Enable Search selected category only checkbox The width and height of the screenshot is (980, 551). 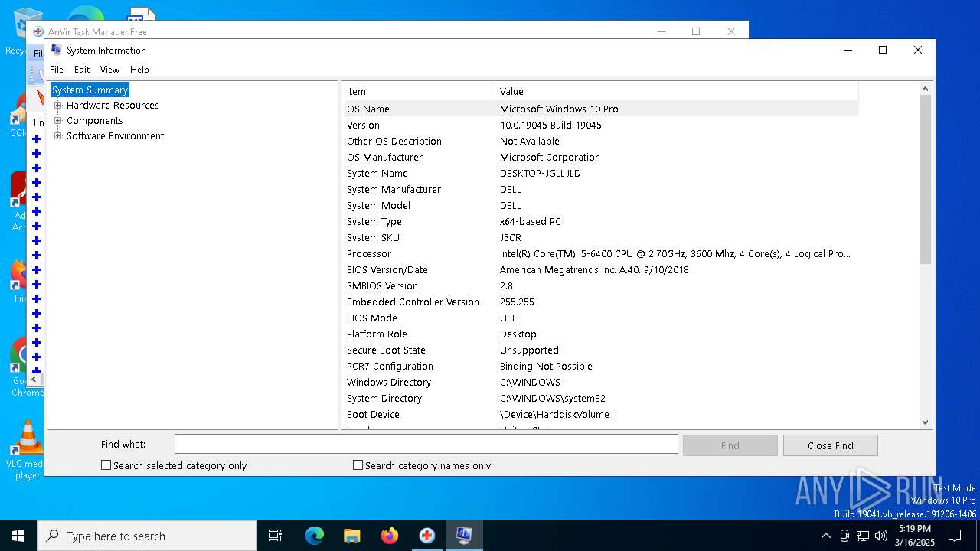106,465
